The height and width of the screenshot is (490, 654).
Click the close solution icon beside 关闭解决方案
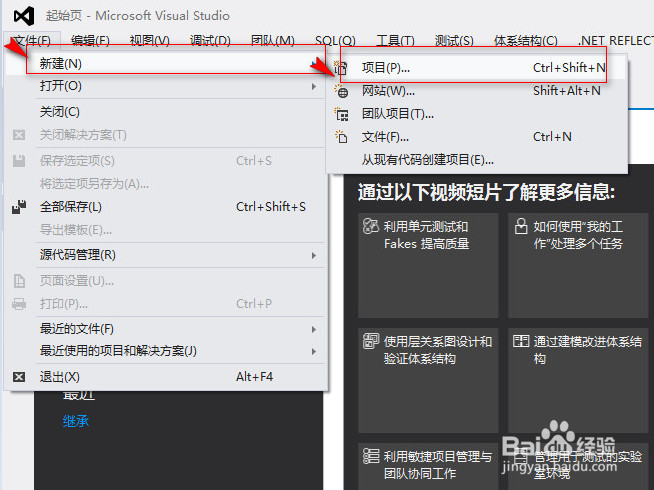(x=19, y=135)
